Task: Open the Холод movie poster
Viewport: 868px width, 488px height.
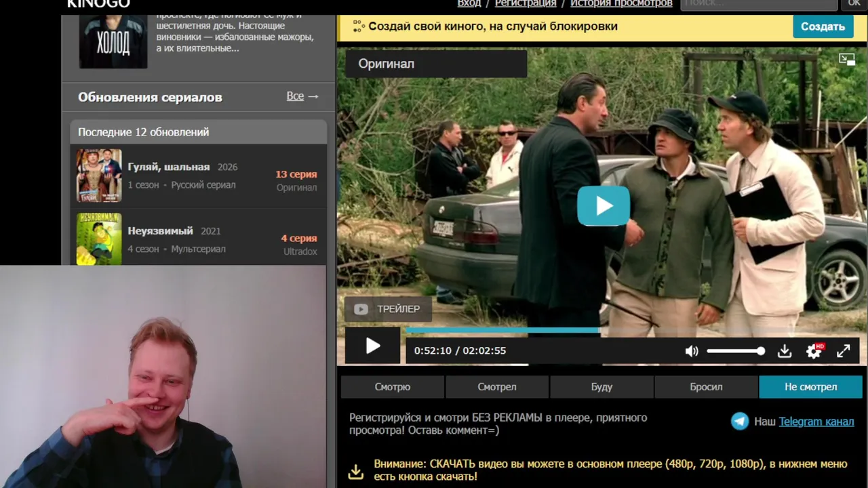Action: click(x=113, y=41)
